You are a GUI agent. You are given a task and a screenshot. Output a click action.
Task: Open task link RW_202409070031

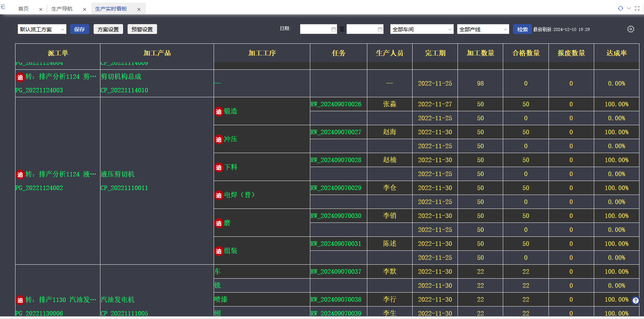336,244
